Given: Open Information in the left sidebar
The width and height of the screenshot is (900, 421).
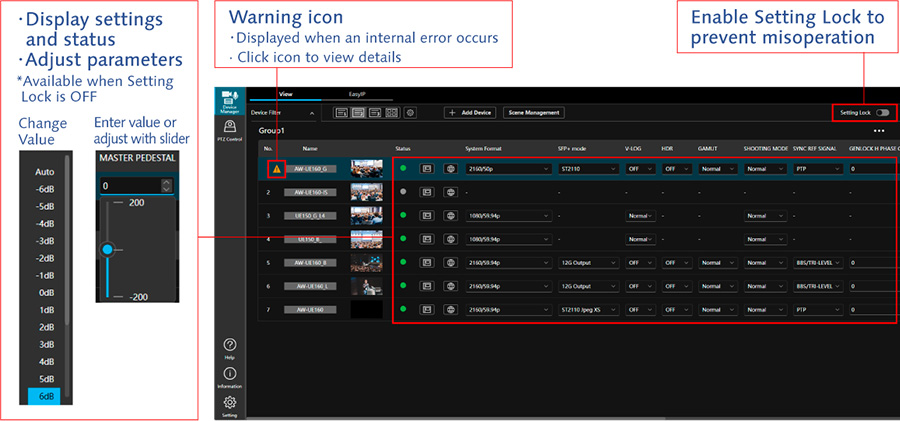Looking at the screenshot, I should point(229,375).
